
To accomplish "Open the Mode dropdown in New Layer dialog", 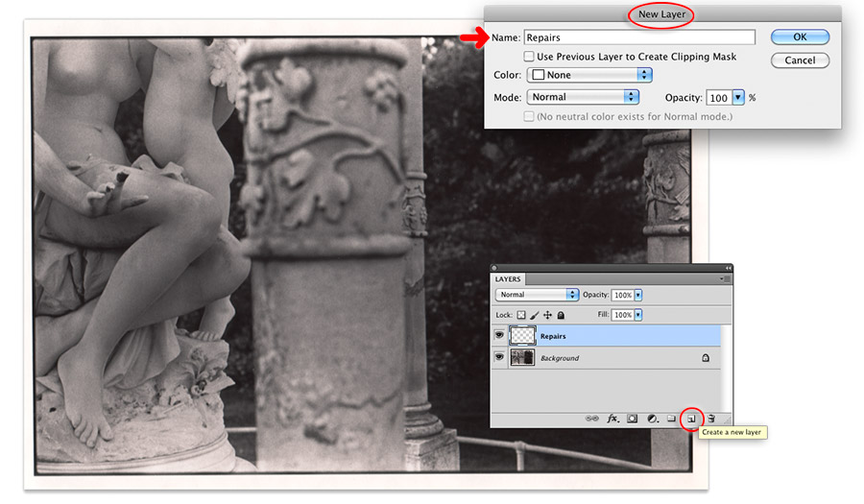I will [x=583, y=97].
